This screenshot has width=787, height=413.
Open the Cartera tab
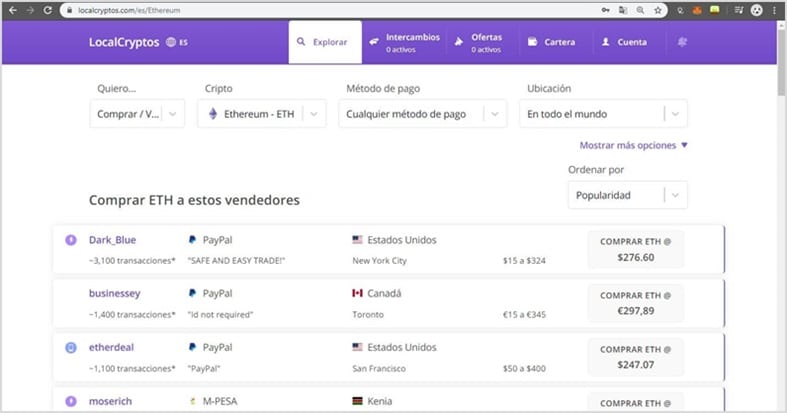(552, 42)
